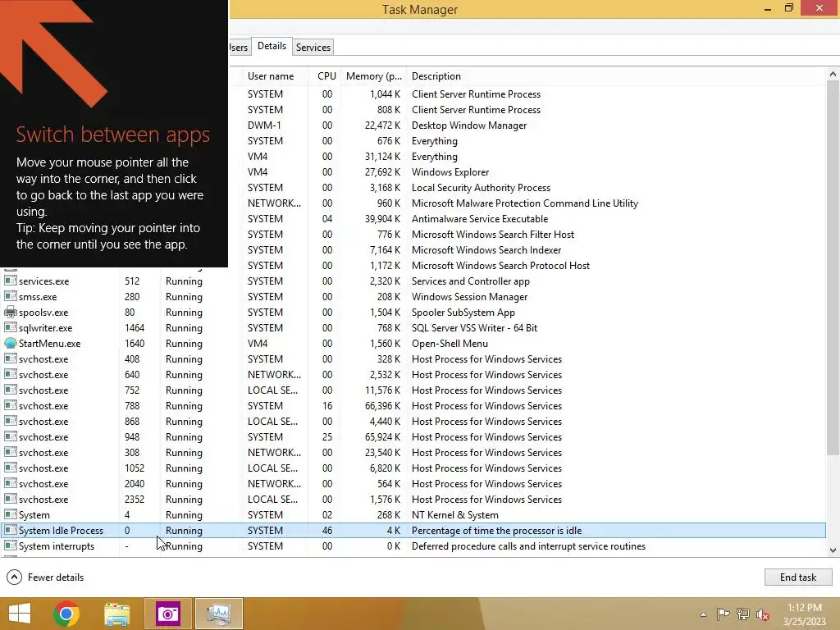Screen dimensions: 840x630
Task: Switch to the Services tab
Action: (x=313, y=47)
